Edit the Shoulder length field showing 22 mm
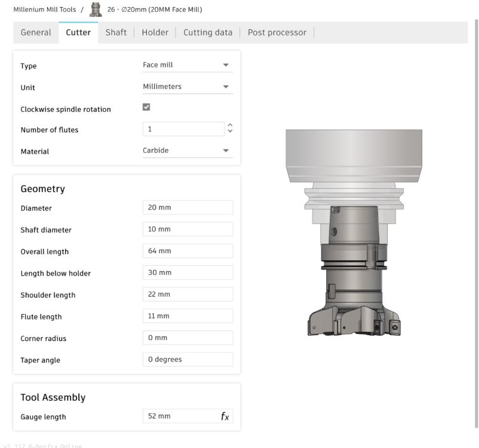Screen dimensions: 479x448 click(x=188, y=294)
